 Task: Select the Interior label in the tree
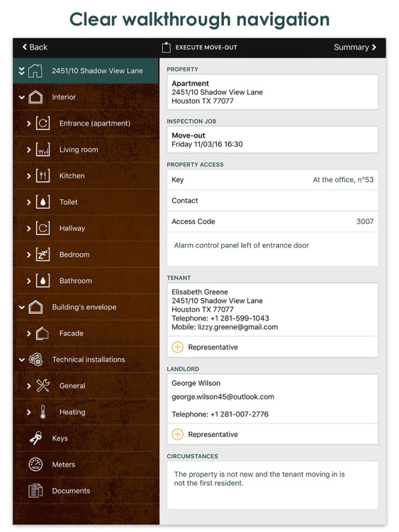point(64,97)
